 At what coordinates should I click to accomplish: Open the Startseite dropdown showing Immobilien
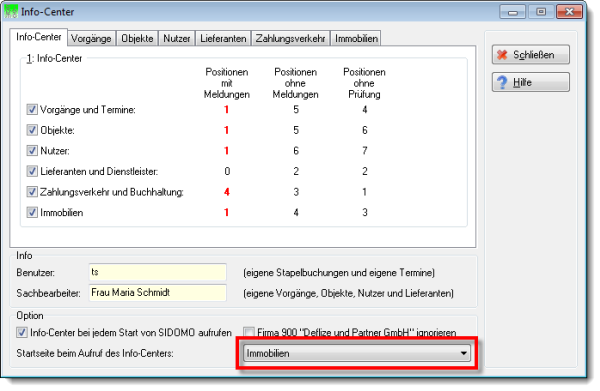[x=357, y=353]
